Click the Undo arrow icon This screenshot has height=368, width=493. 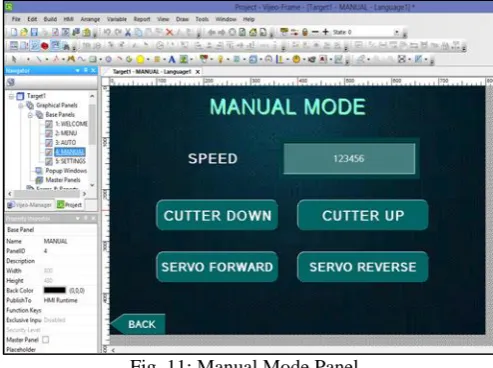(x=107, y=32)
